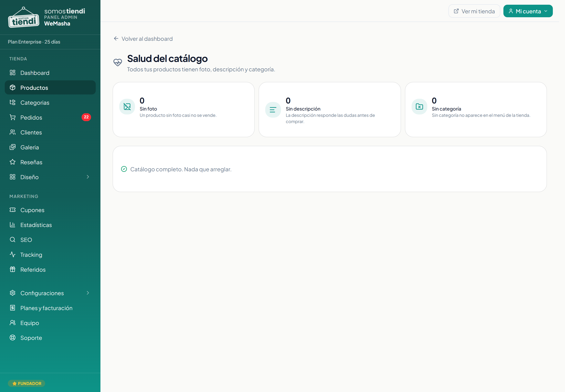The image size is (565, 392).
Task: Expand the Diseño submenu chevron
Action: click(88, 177)
